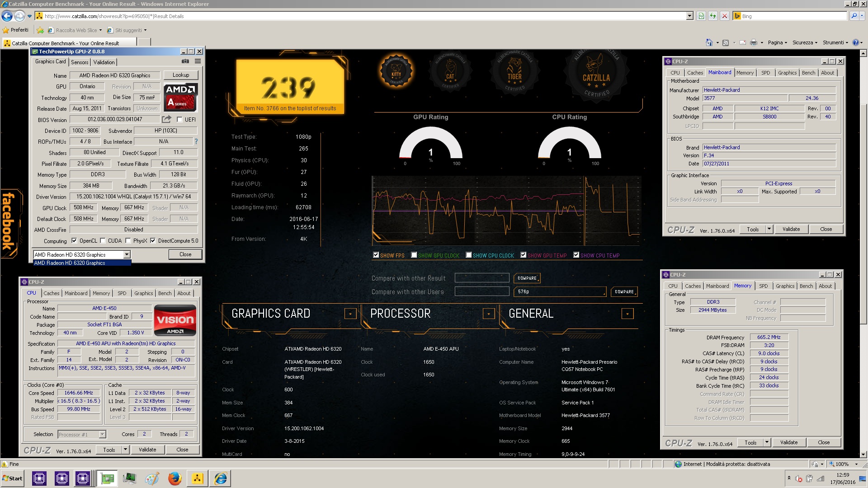The height and width of the screenshot is (488, 868).
Task: Click the print icon in command bar
Action: pyautogui.click(x=754, y=42)
